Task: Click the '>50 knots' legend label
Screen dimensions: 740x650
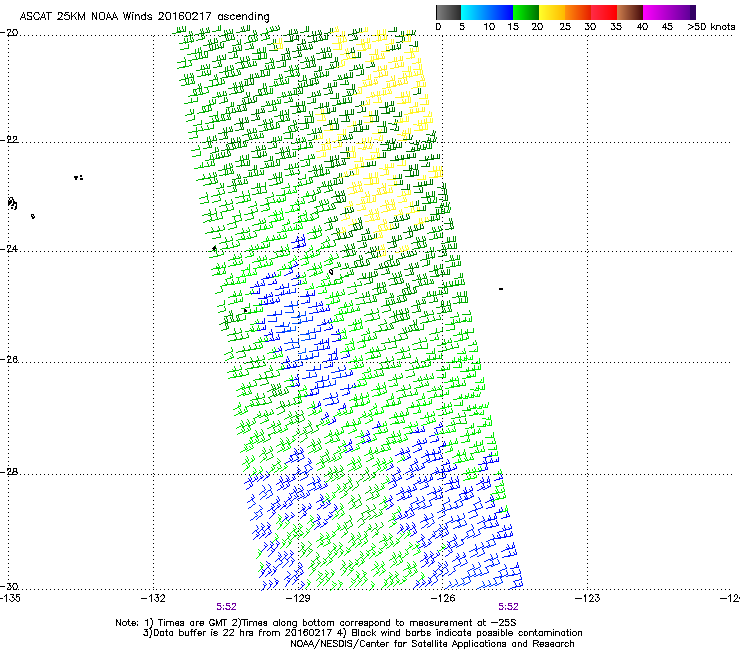Action: coord(711,27)
